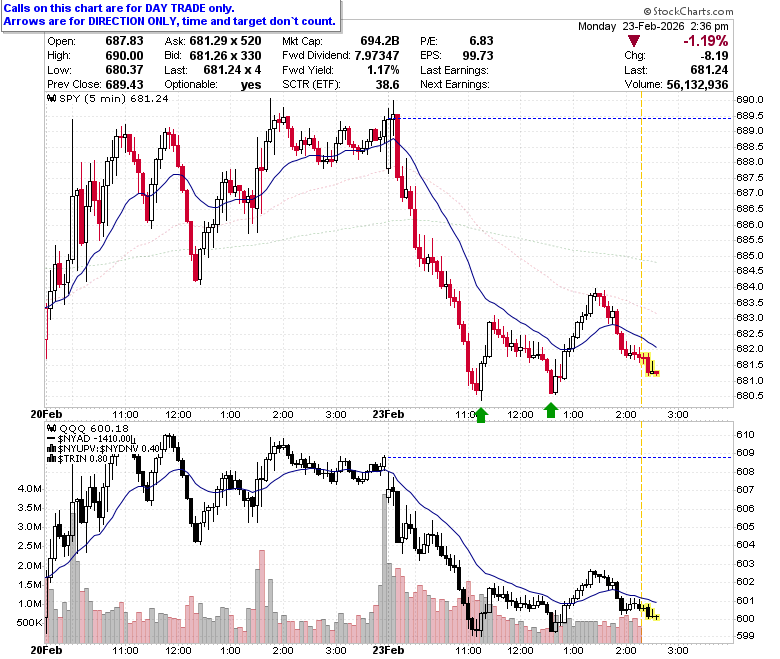Click the SCTR (ETF) value 38.6
780x659 pixels.
pyautogui.click(x=388, y=84)
